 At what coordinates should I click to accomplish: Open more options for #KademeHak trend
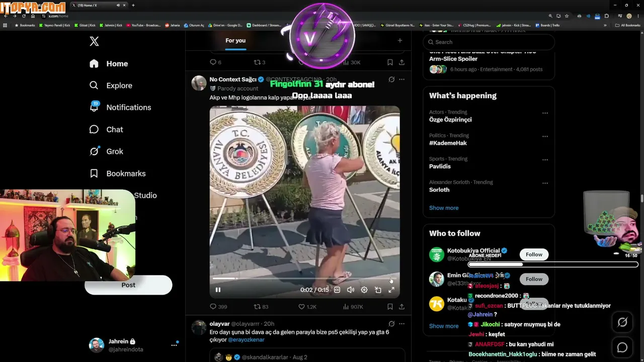tap(545, 137)
